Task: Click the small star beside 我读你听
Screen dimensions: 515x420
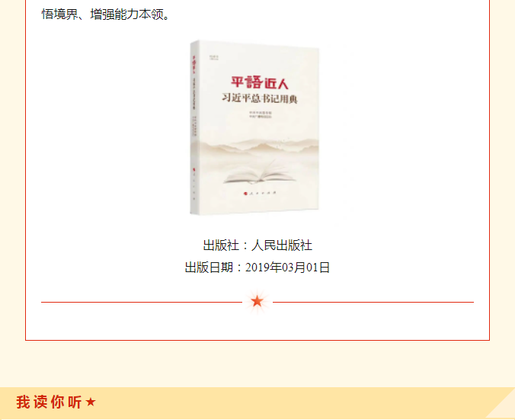Action: tap(91, 402)
